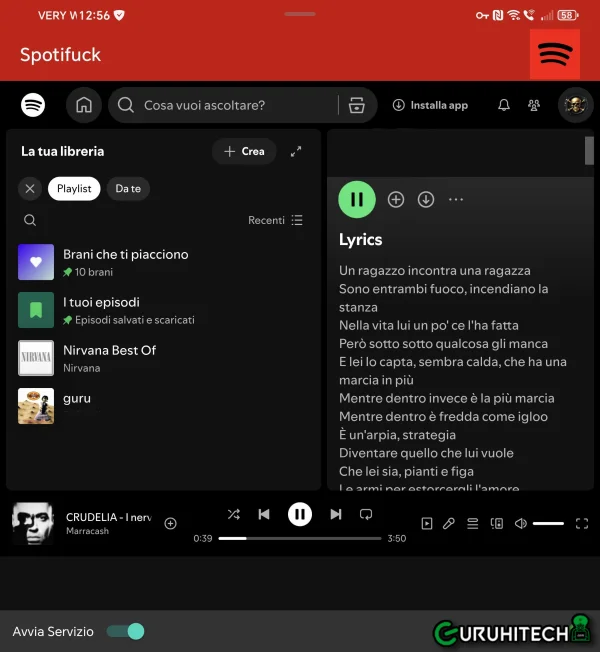Click the search magnifier in the search bar

pos(125,105)
